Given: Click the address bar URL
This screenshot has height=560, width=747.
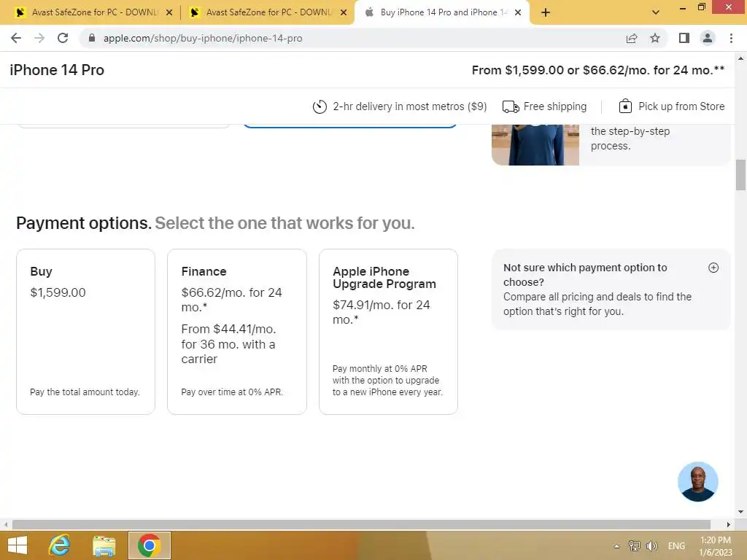Looking at the screenshot, I should point(203,38).
